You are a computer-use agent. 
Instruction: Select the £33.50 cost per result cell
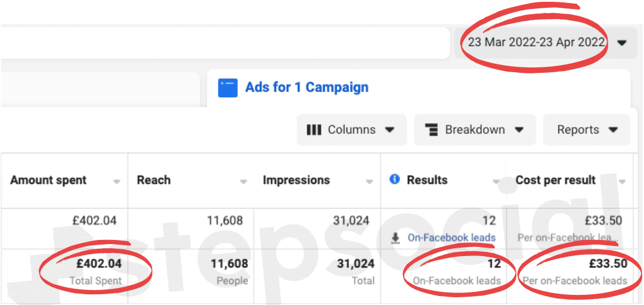pos(603,221)
